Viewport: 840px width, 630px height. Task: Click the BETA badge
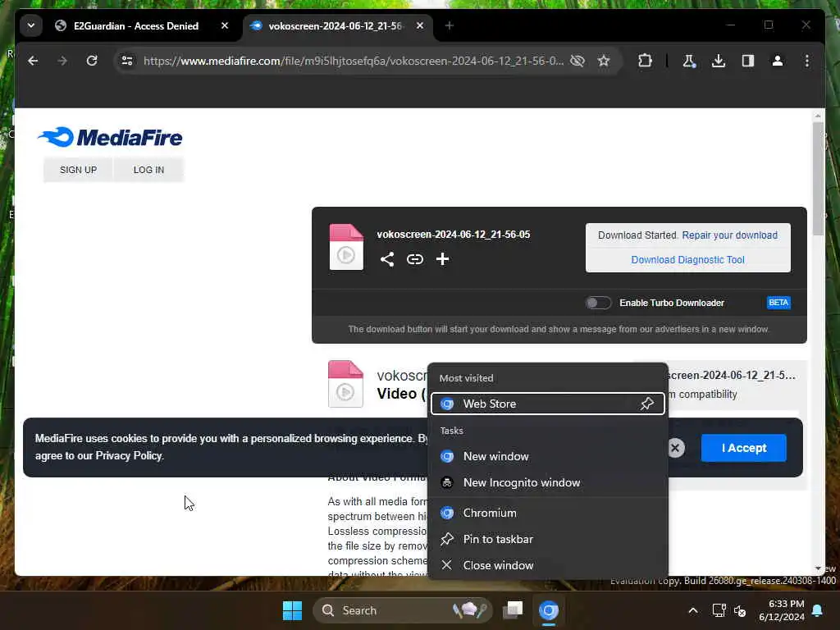click(x=778, y=303)
